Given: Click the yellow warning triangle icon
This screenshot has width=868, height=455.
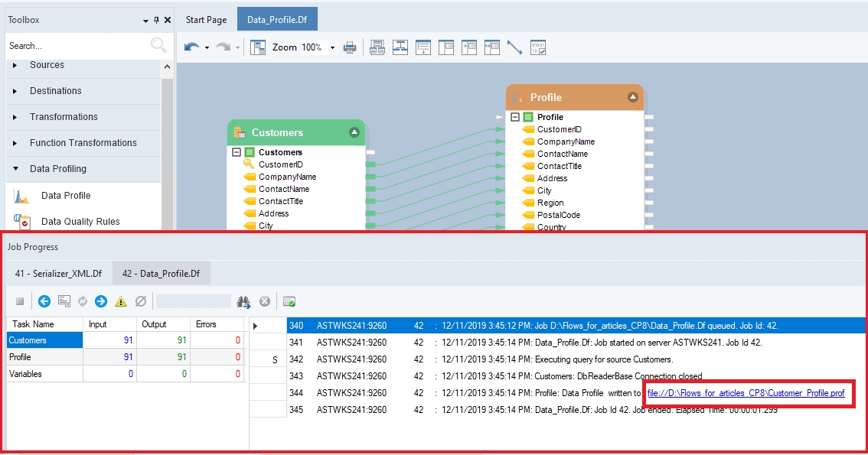Looking at the screenshot, I should click(x=121, y=301).
